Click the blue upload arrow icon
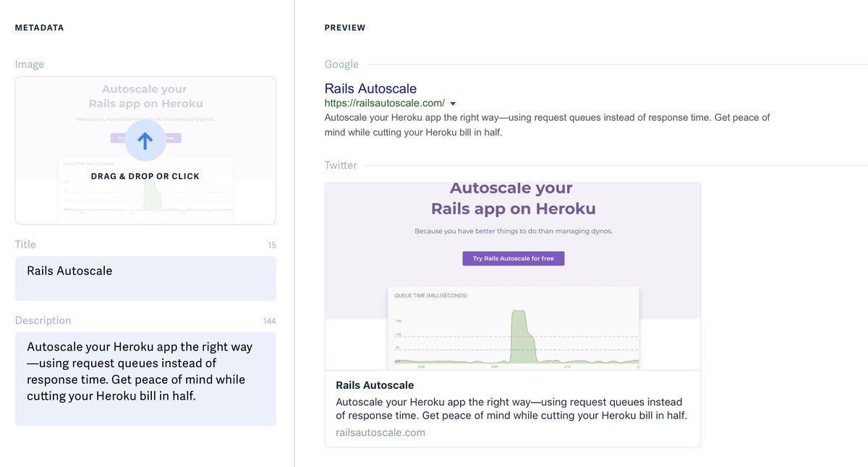Viewport: 868px width, 467px height. [145, 140]
